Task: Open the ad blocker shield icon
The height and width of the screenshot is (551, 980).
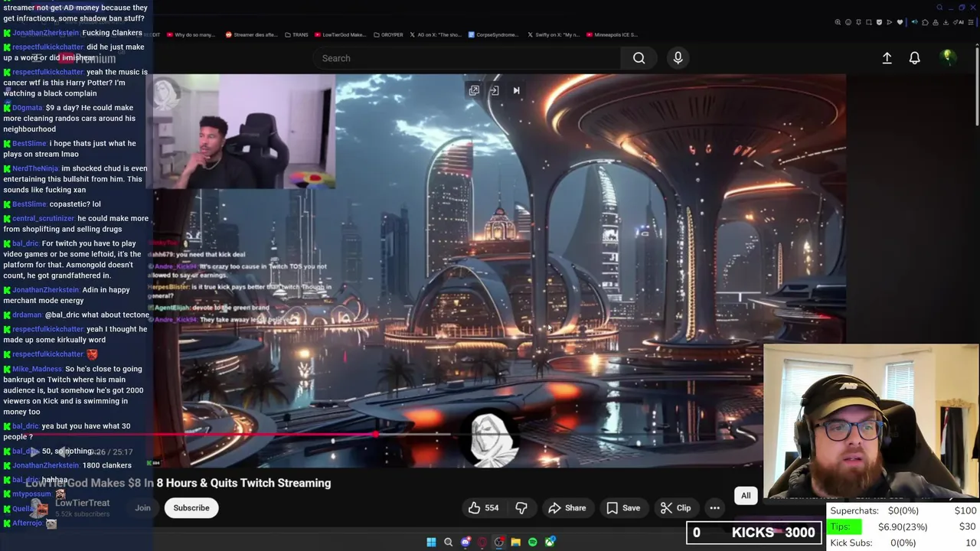Action: pyautogui.click(x=879, y=22)
